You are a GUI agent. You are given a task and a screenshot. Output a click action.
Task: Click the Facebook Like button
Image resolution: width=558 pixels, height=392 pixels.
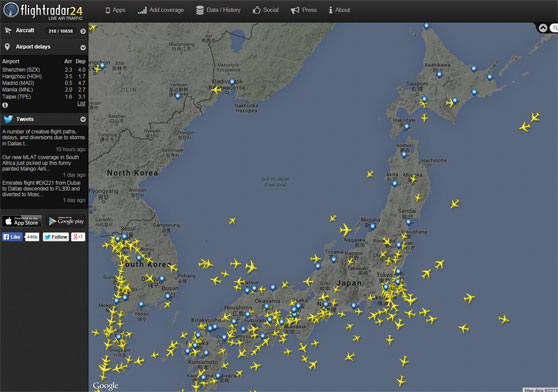(12, 237)
